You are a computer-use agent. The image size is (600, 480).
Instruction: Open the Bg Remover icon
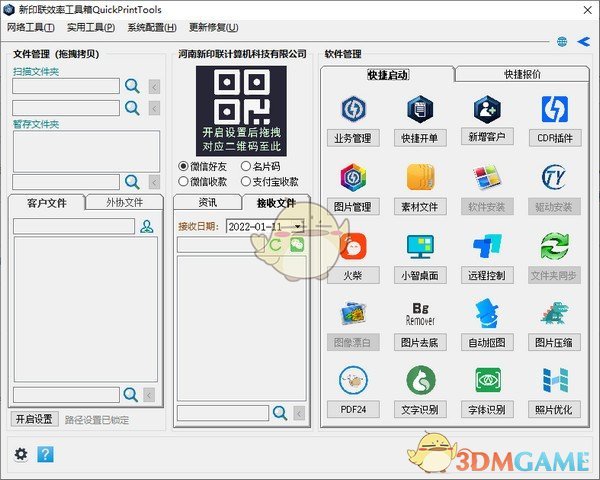(x=420, y=313)
